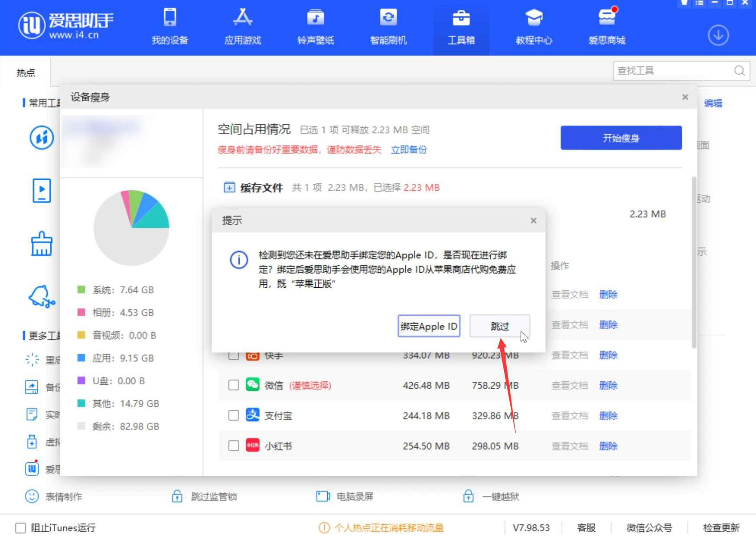Click the green 系统 legend swatch
This screenshot has width=756, height=536.
coord(81,289)
